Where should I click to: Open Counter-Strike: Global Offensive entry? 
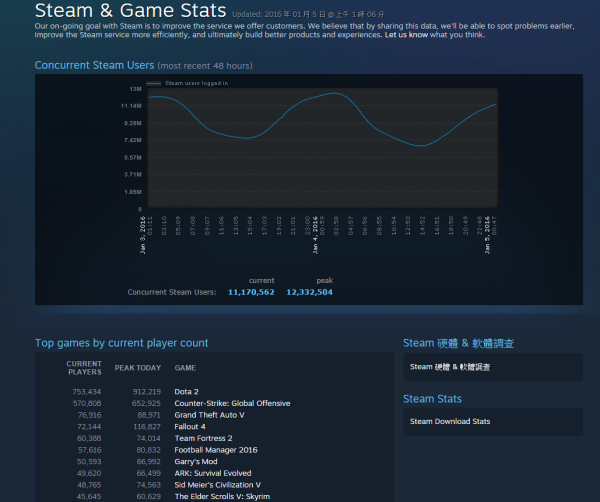pos(232,403)
